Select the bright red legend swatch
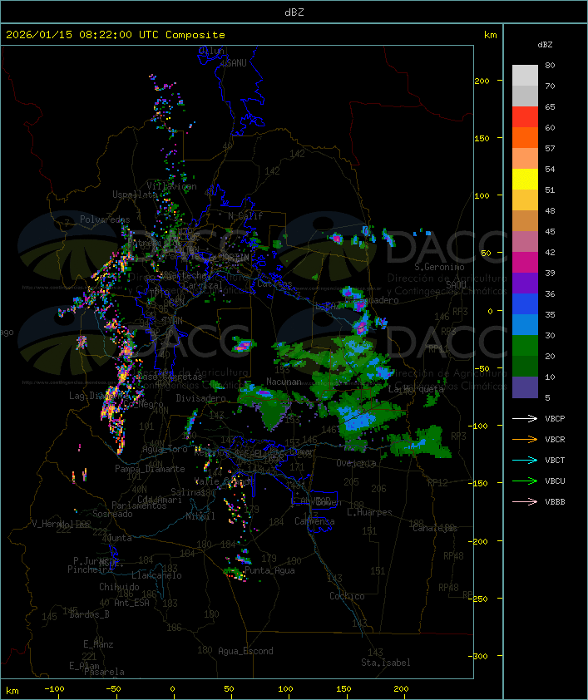Image resolution: width=588 pixels, height=700 pixels. click(525, 116)
